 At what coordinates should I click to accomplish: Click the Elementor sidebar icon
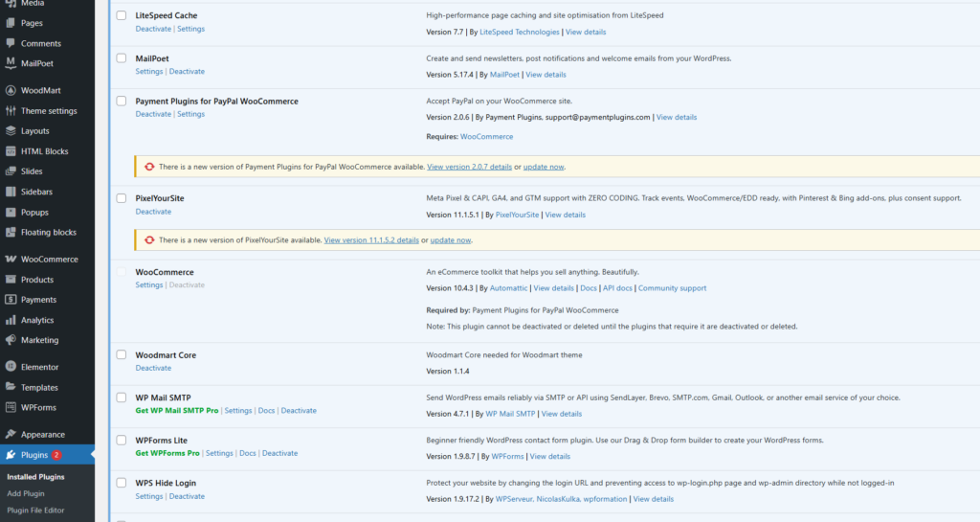coord(11,367)
